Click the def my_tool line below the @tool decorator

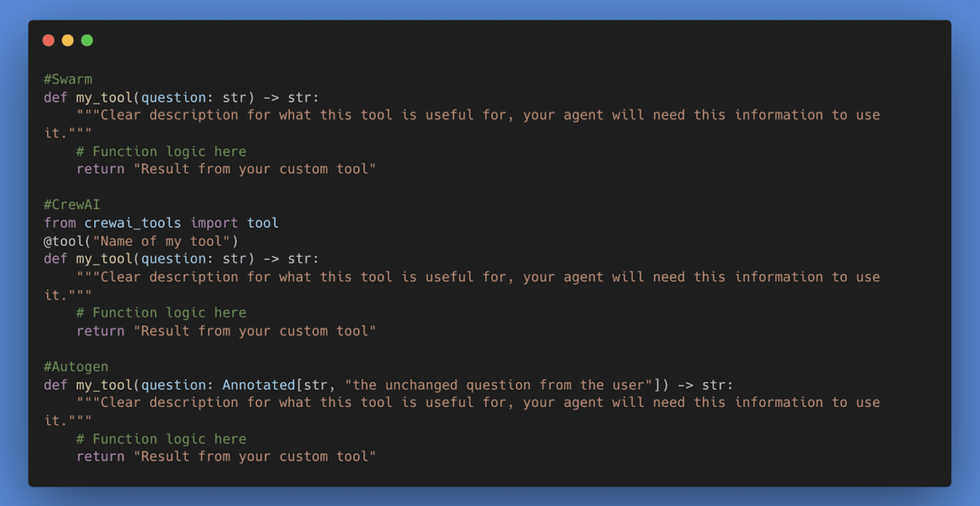coord(181,258)
